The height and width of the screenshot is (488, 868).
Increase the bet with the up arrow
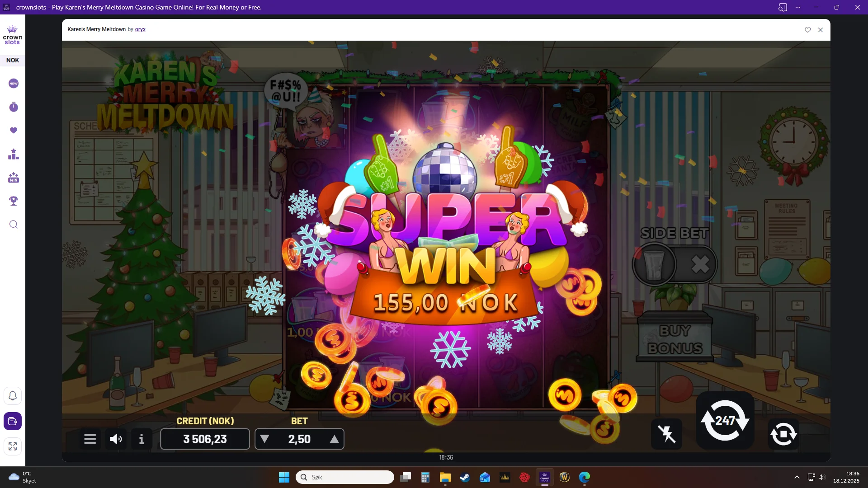pyautogui.click(x=334, y=439)
